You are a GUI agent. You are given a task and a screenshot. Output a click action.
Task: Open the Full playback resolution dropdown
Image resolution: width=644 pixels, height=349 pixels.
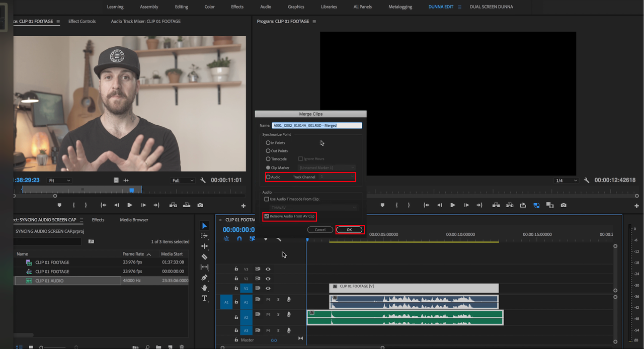click(x=183, y=181)
